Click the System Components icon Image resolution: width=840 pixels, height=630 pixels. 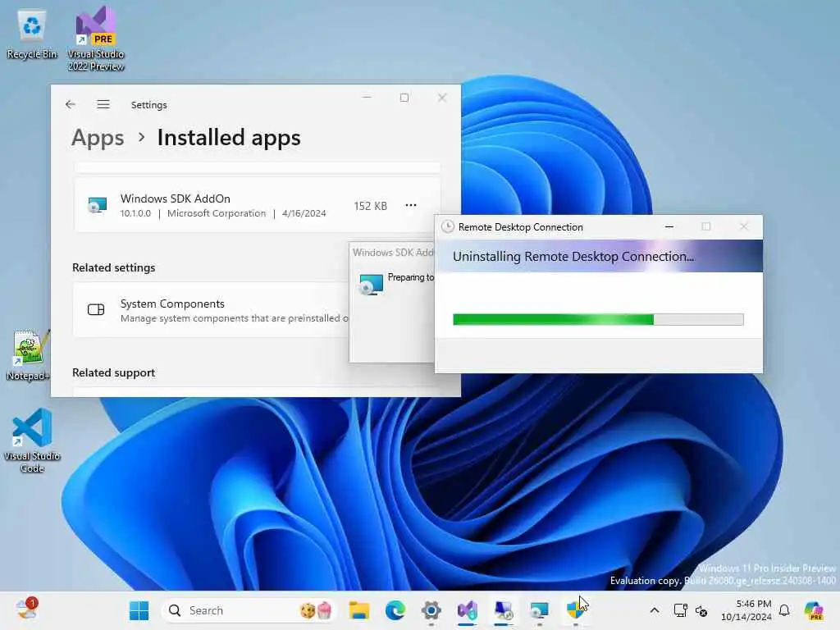(96, 309)
